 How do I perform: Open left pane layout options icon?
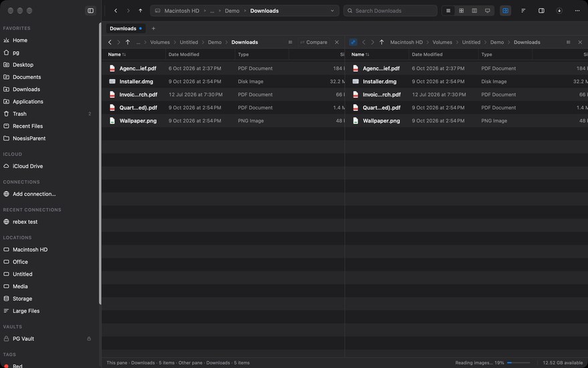coord(290,42)
